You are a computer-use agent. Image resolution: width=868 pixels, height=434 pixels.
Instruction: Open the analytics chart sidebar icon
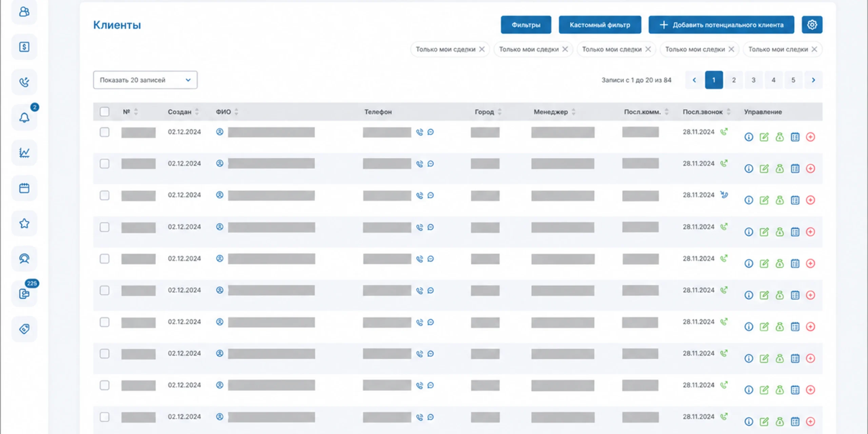24,153
